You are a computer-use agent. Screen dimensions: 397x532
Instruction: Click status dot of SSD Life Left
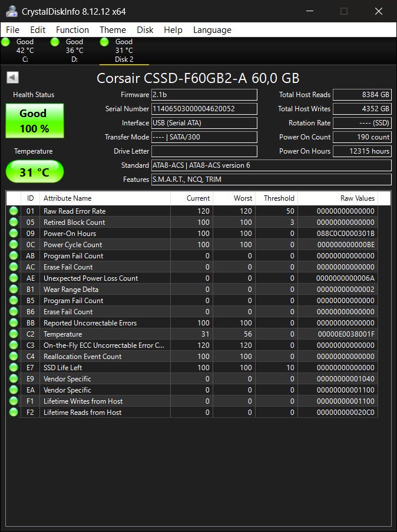click(14, 368)
